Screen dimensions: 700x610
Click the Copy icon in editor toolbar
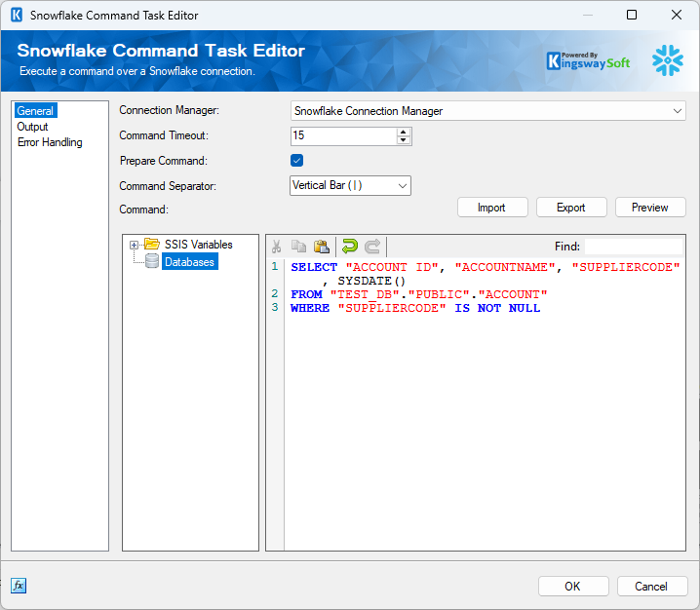point(299,247)
